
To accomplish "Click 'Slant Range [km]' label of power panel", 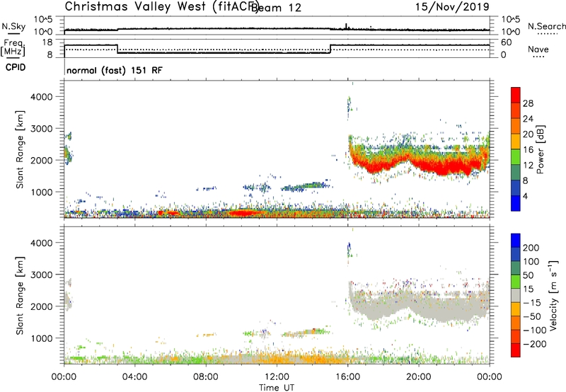I will (x=20, y=149).
